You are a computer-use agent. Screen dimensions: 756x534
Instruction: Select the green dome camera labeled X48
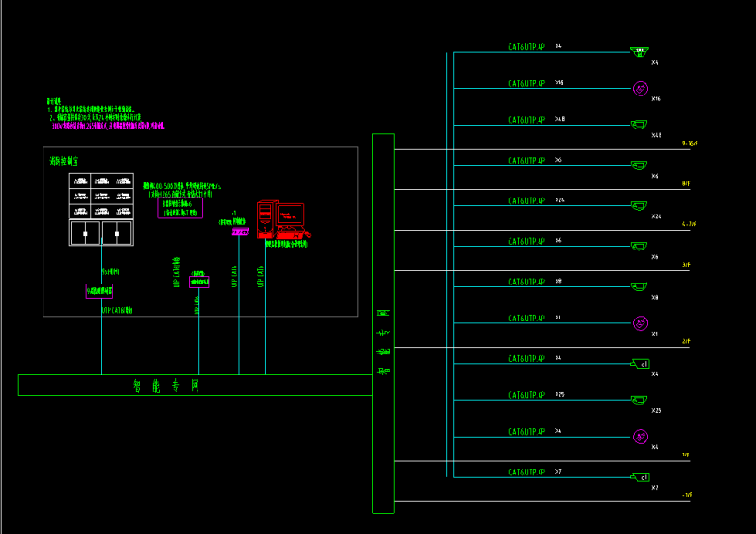[639, 125]
